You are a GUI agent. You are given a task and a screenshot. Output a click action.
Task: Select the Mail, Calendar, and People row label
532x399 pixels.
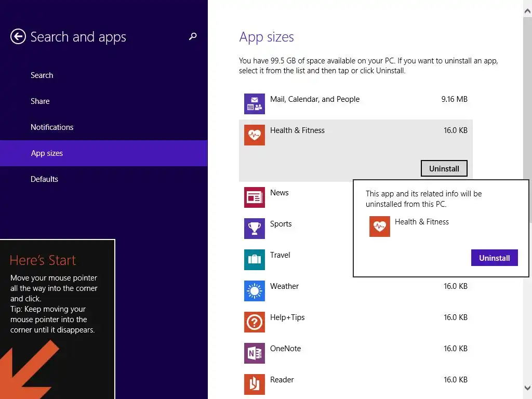click(x=315, y=99)
